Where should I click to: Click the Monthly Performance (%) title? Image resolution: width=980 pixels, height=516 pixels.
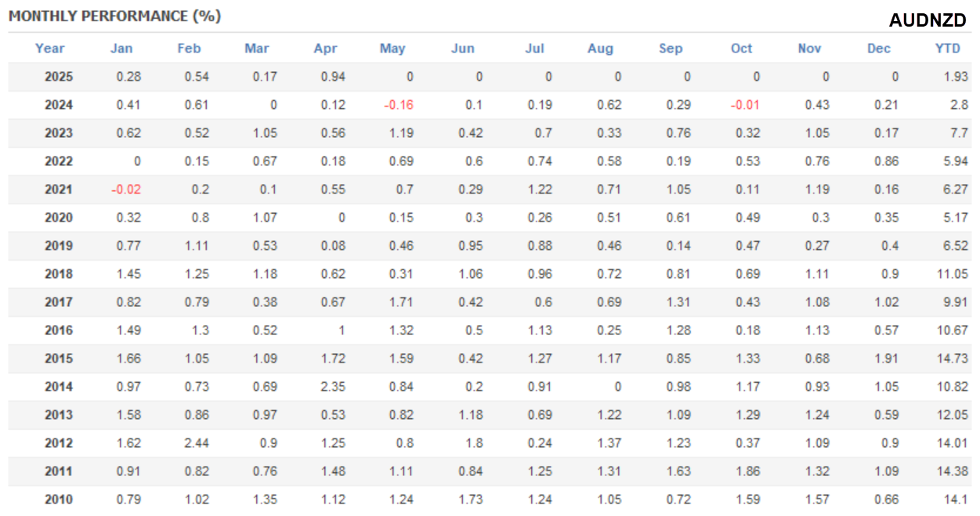(x=115, y=16)
